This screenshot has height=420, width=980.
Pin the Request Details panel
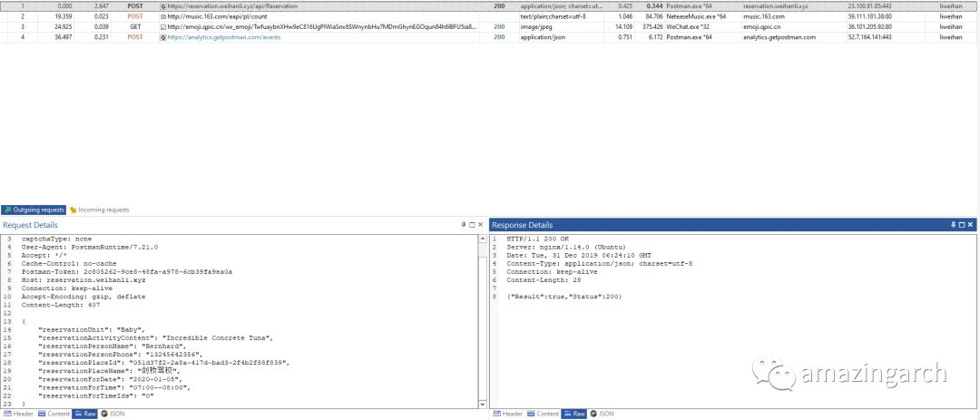(464, 224)
